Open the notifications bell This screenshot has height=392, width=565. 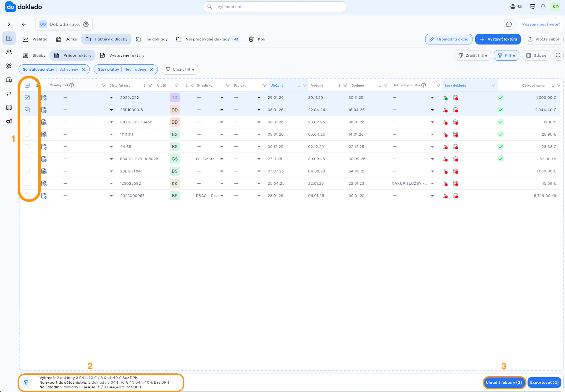(543, 7)
